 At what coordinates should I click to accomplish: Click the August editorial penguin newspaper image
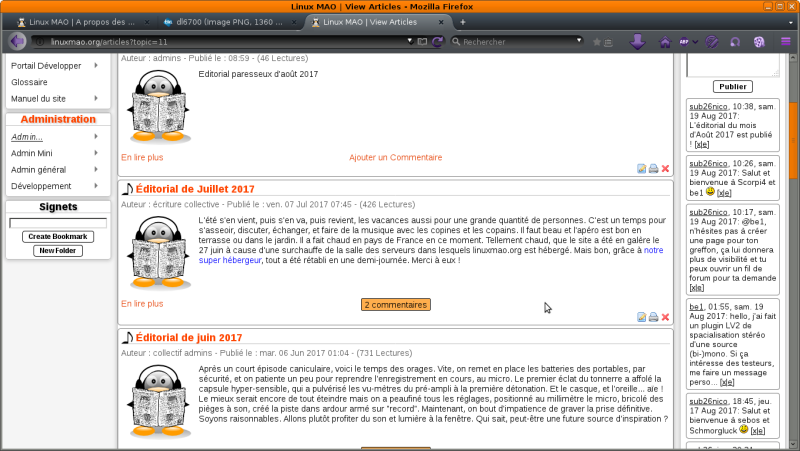click(x=160, y=106)
